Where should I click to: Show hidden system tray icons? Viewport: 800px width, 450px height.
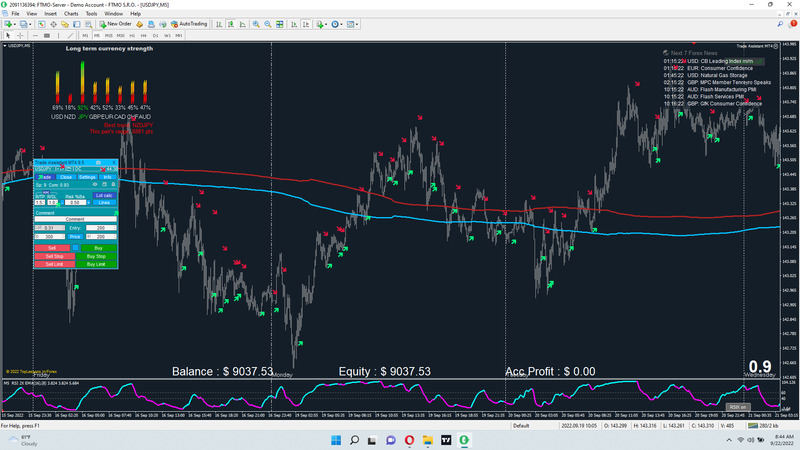729,440
